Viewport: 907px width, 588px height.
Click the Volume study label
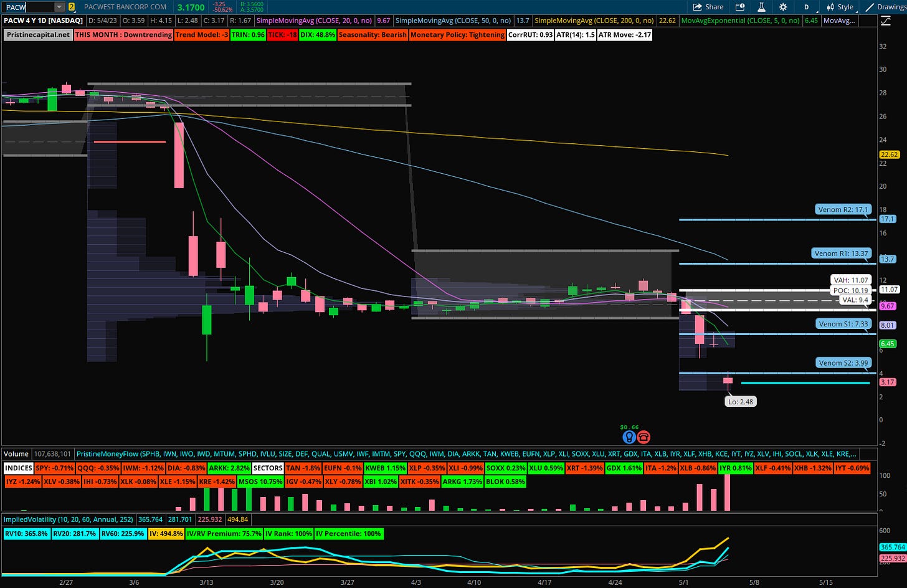point(16,454)
